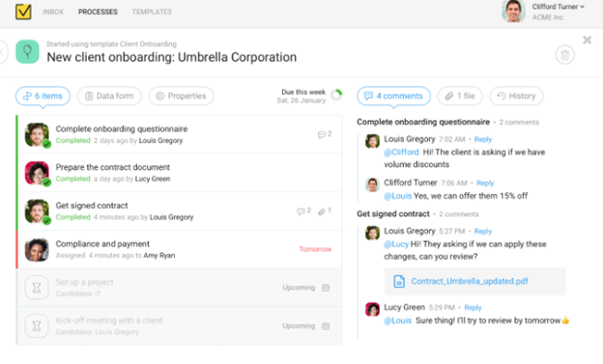
Task: Click Louis Gregory avatar on 7:02 AM comment
Action: pyautogui.click(x=372, y=141)
